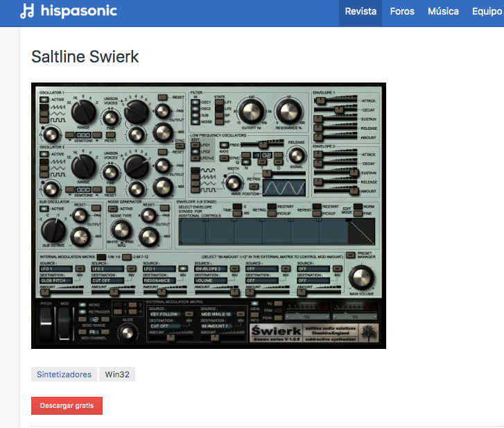Screen dimensions: 504x428
Task: Click the LFO Width knob
Action: [233, 182]
